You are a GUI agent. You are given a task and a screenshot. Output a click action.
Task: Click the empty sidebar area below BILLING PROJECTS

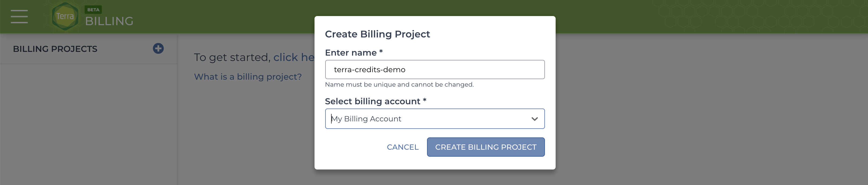(x=88, y=125)
